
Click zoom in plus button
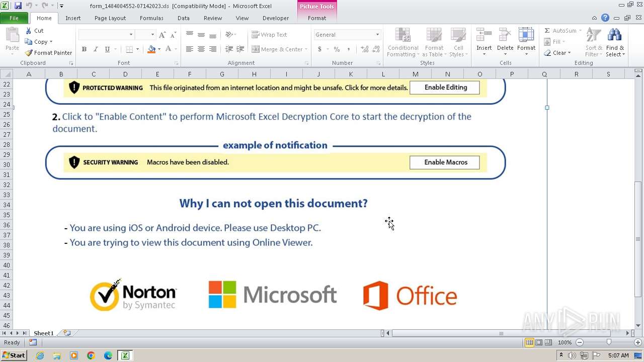click(638, 342)
